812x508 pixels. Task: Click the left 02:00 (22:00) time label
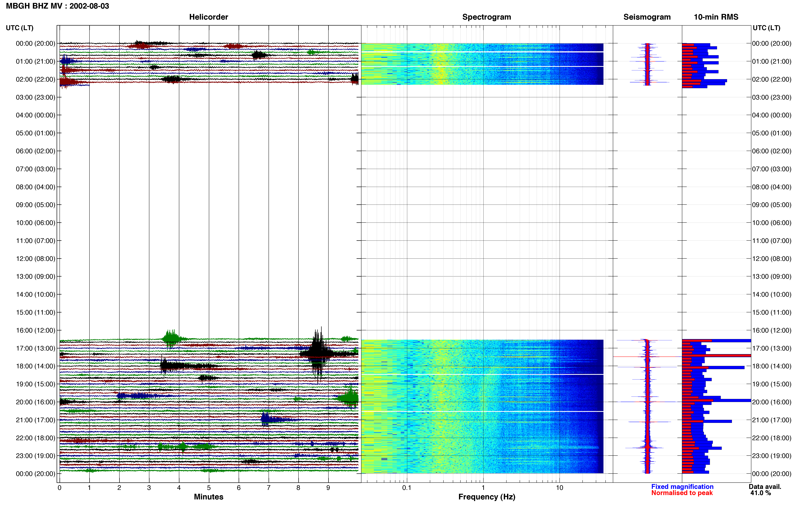coord(36,79)
